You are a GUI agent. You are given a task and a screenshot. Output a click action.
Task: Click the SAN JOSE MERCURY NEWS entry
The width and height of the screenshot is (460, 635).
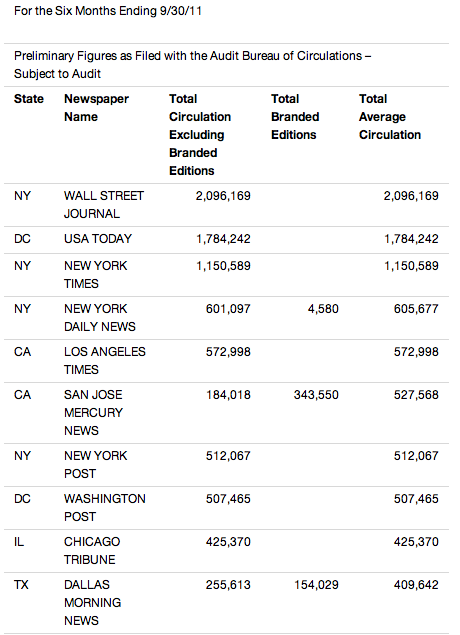coord(93,412)
